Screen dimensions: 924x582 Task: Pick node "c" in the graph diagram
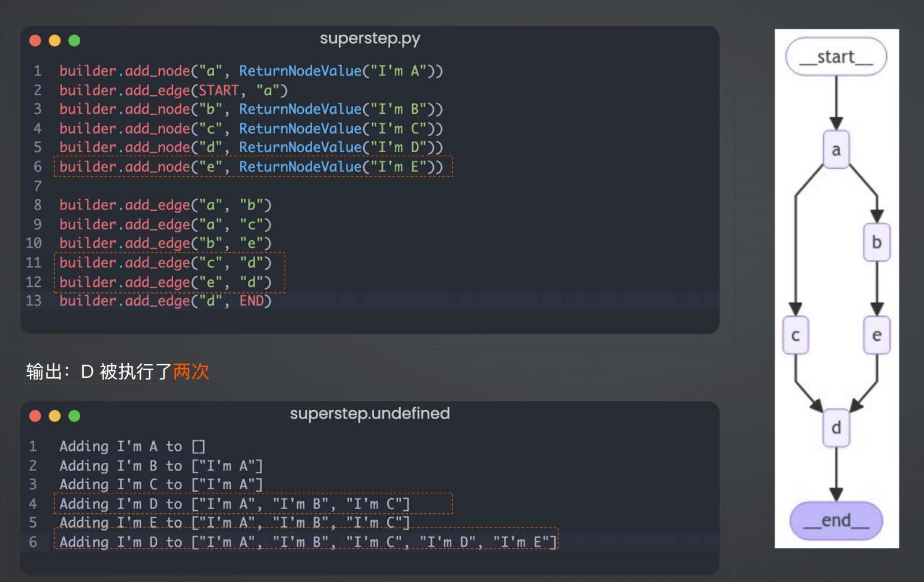coord(795,335)
